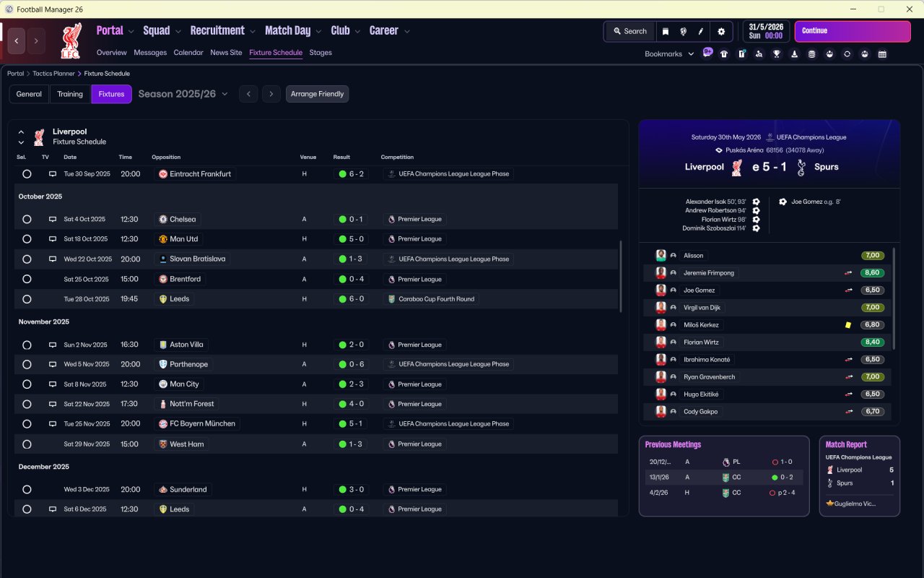Image resolution: width=924 pixels, height=578 pixels.
Task: Open settings via the gear icon
Action: click(x=721, y=32)
